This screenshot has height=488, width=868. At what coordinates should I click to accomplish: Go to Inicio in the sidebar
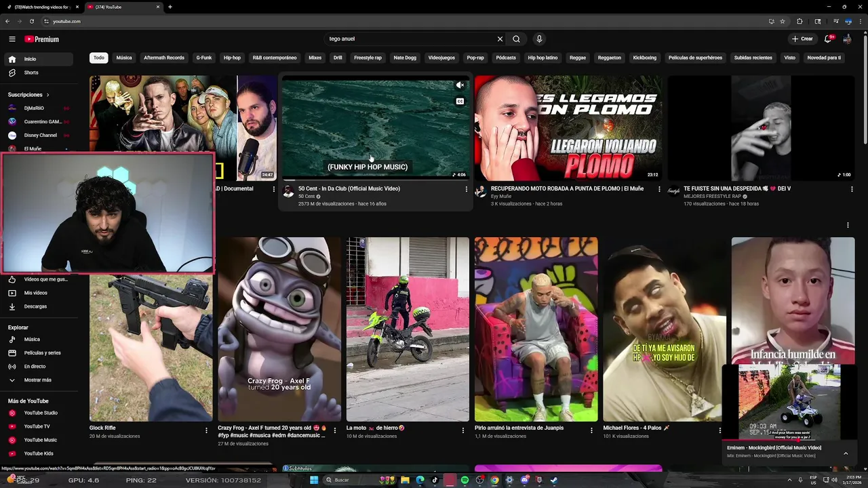pos(39,59)
